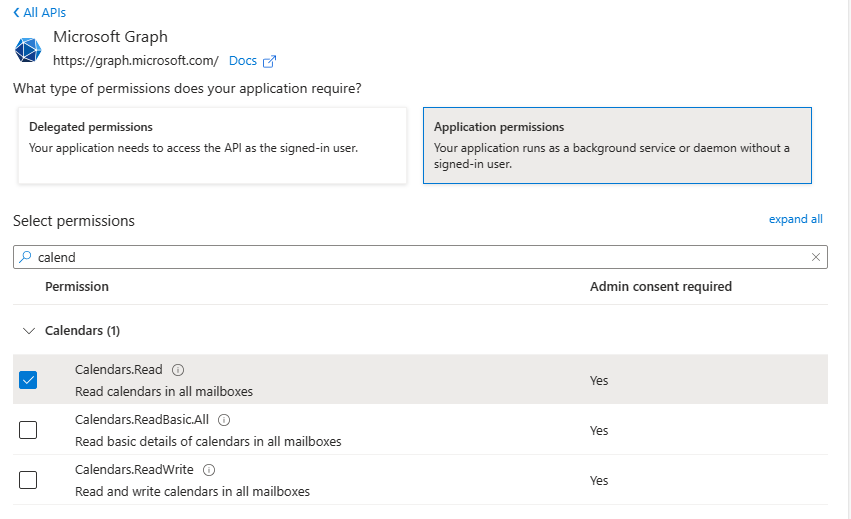Select the Application permissions card
The height and width of the screenshot is (519, 851).
[x=617, y=145]
